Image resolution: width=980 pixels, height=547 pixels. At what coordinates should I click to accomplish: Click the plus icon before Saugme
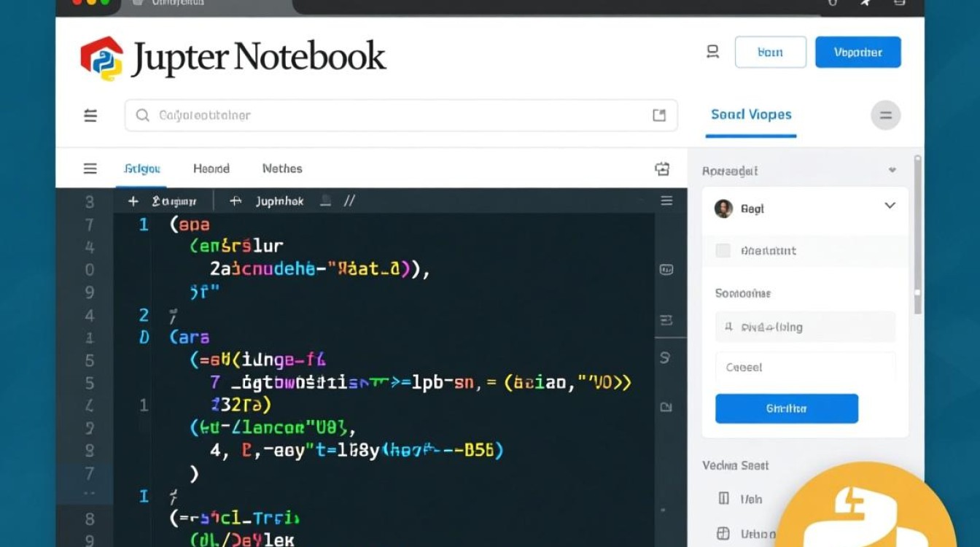click(x=133, y=201)
